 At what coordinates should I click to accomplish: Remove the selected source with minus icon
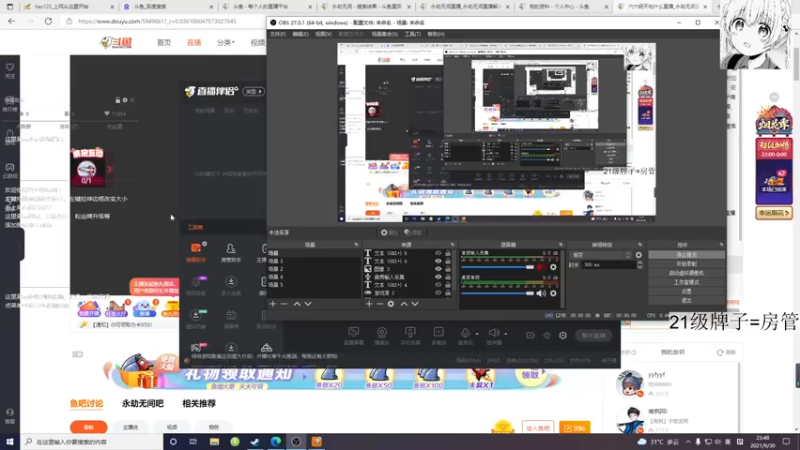(380, 304)
